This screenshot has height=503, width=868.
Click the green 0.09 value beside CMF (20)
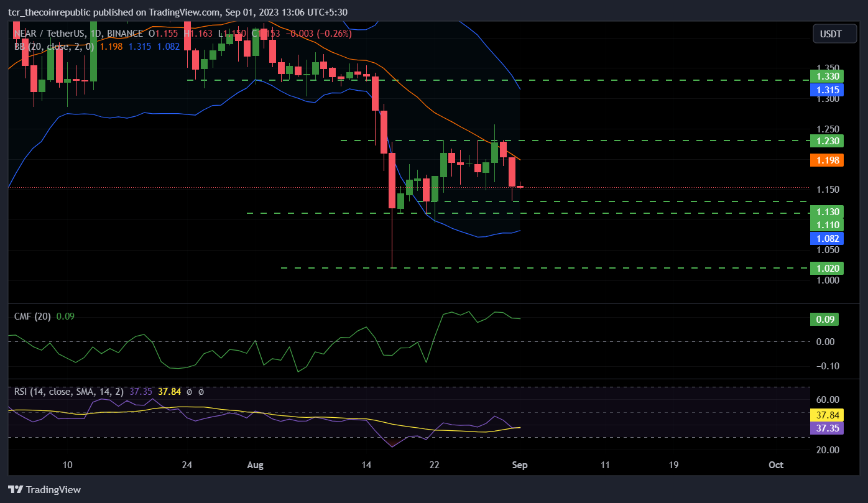pos(65,316)
